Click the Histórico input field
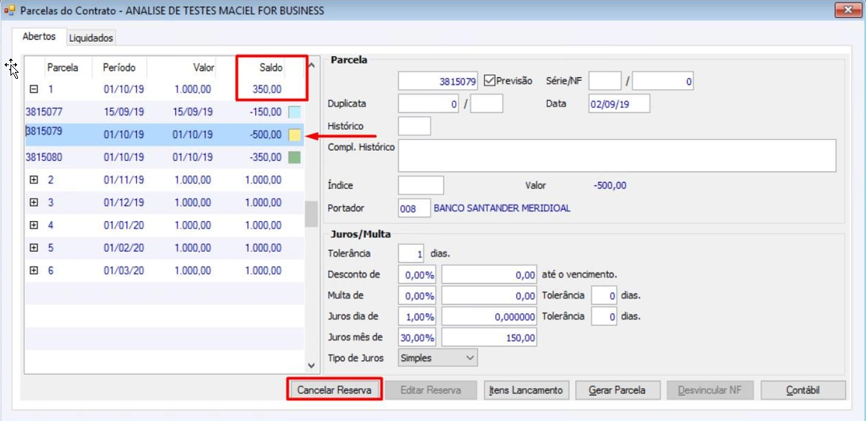The image size is (868, 421). click(414, 127)
